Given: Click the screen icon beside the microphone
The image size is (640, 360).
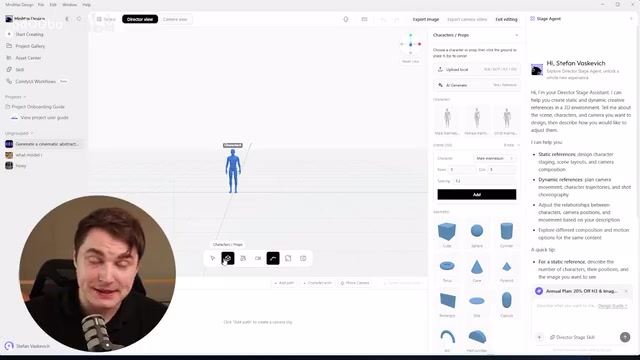Looking at the screenshot, I should [x=364, y=19].
